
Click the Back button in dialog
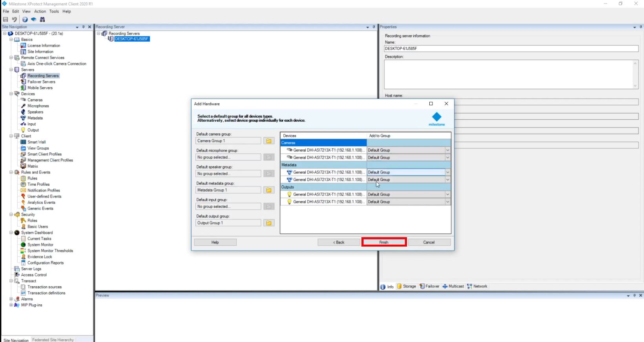339,242
